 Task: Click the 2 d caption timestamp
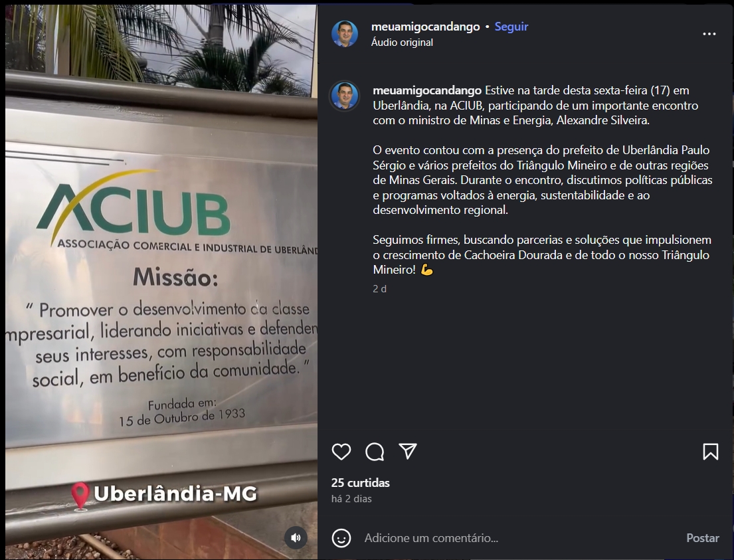[380, 289]
